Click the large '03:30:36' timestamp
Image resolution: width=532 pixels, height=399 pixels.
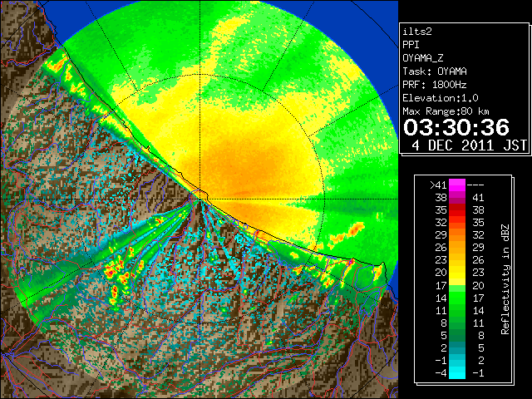(x=456, y=127)
